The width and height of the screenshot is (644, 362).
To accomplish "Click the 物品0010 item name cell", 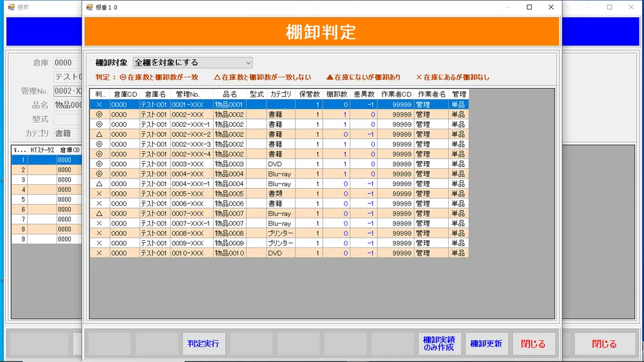I will tap(230, 253).
